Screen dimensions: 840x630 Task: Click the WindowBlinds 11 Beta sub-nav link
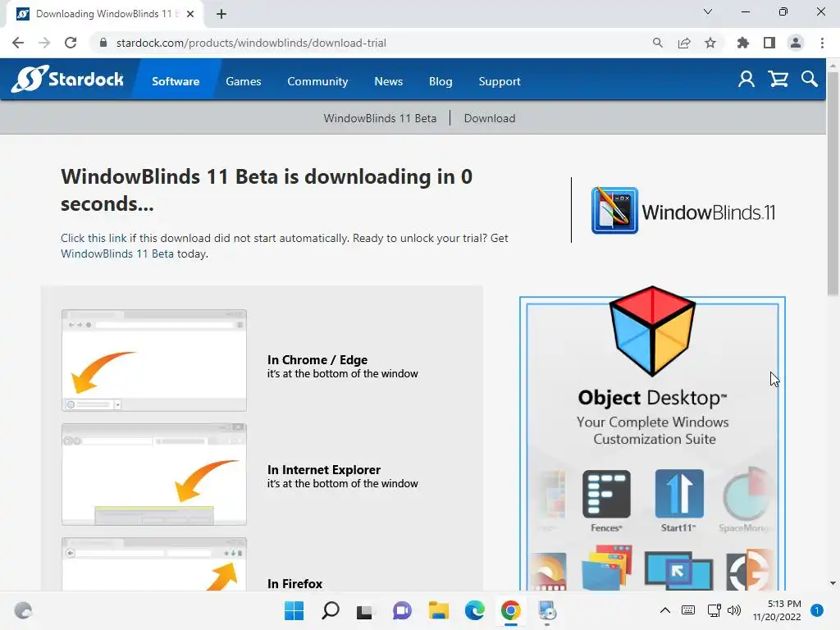tap(380, 118)
